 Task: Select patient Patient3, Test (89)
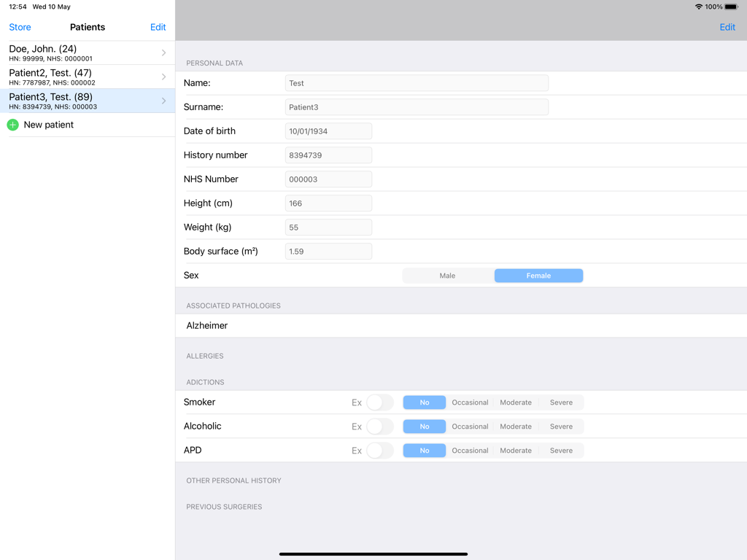(x=88, y=101)
